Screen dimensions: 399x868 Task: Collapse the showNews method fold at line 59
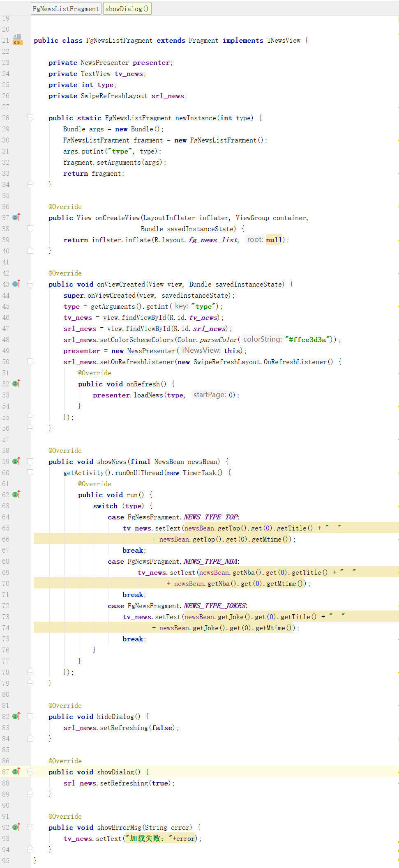[30, 462]
